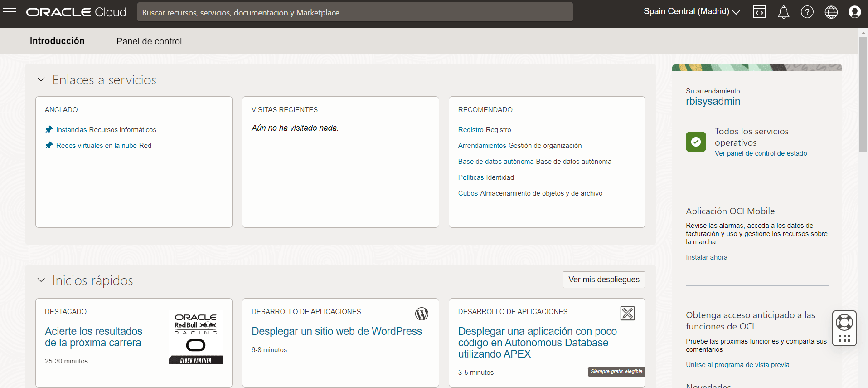The image size is (868, 388).
Task: Click the Aún no ha visitado nada text
Action: [x=295, y=128]
